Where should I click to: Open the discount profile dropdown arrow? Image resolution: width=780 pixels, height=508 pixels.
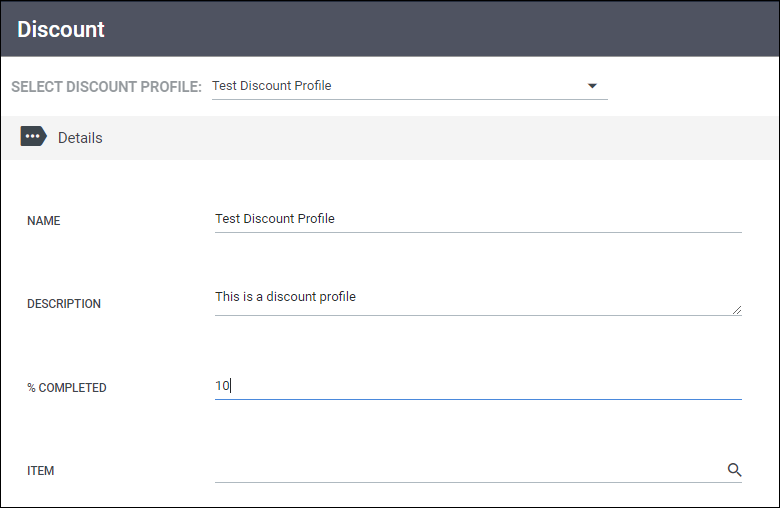(592, 86)
